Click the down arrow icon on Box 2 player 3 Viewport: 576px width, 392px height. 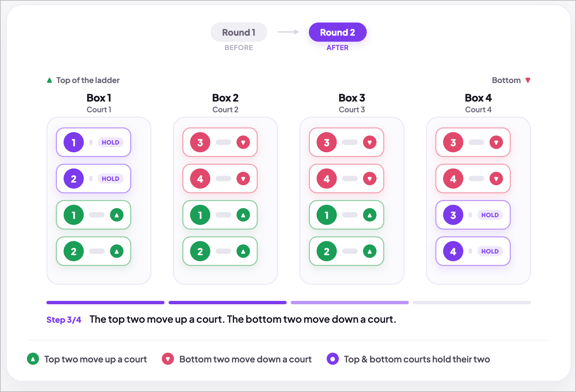click(x=243, y=142)
